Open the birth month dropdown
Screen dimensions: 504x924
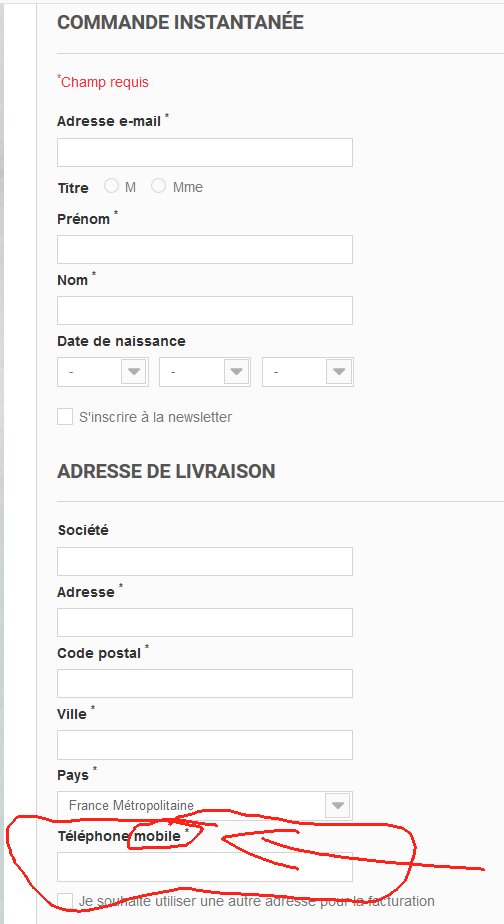(205, 372)
